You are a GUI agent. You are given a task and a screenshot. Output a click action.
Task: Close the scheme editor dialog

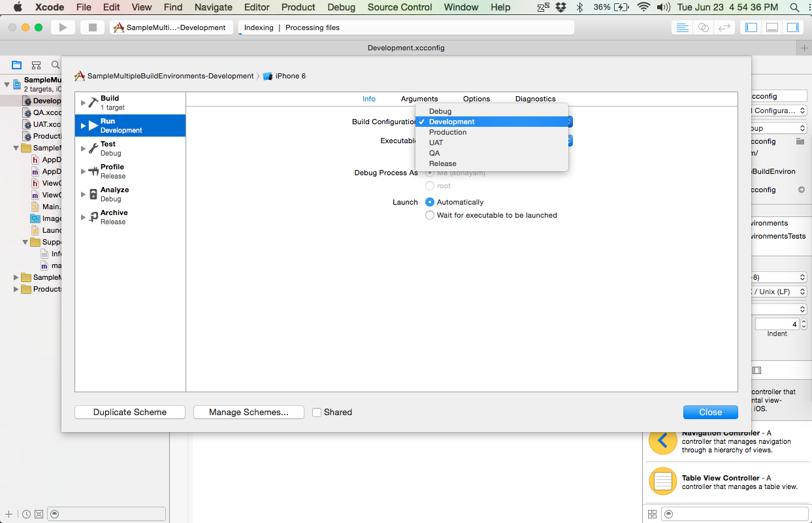(711, 413)
